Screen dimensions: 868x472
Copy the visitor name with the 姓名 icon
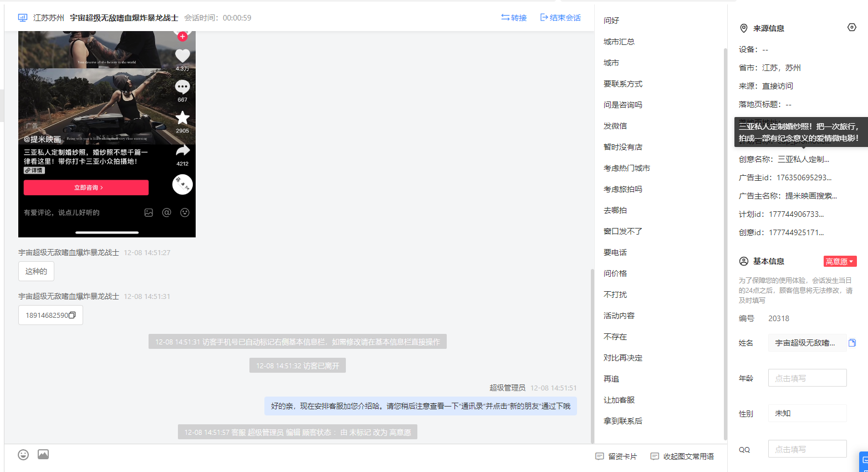click(x=852, y=343)
